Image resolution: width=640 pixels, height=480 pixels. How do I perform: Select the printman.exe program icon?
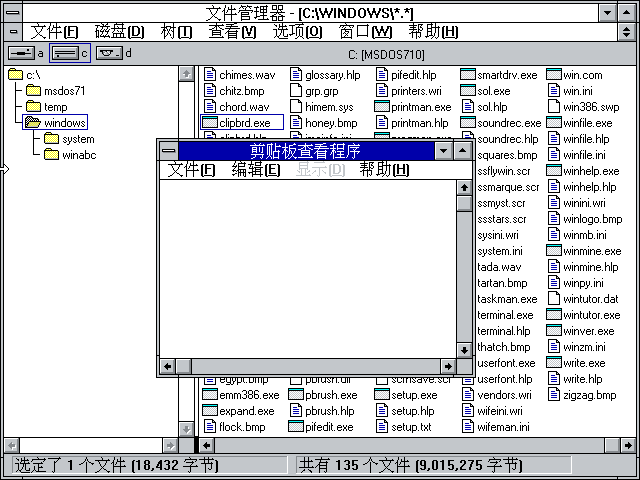tap(382, 107)
